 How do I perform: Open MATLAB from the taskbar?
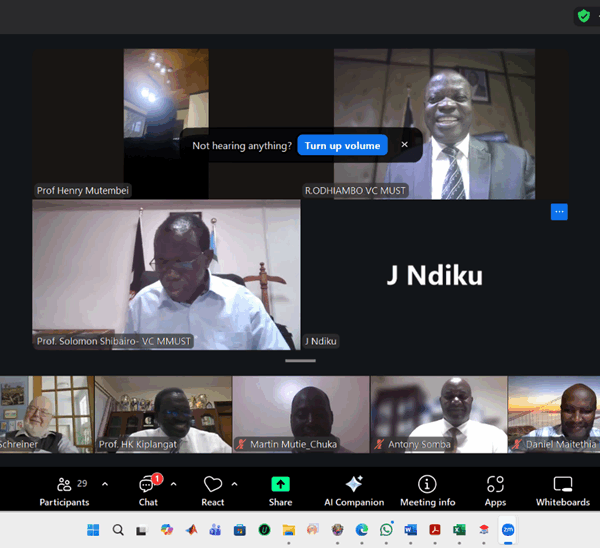pos(191,530)
